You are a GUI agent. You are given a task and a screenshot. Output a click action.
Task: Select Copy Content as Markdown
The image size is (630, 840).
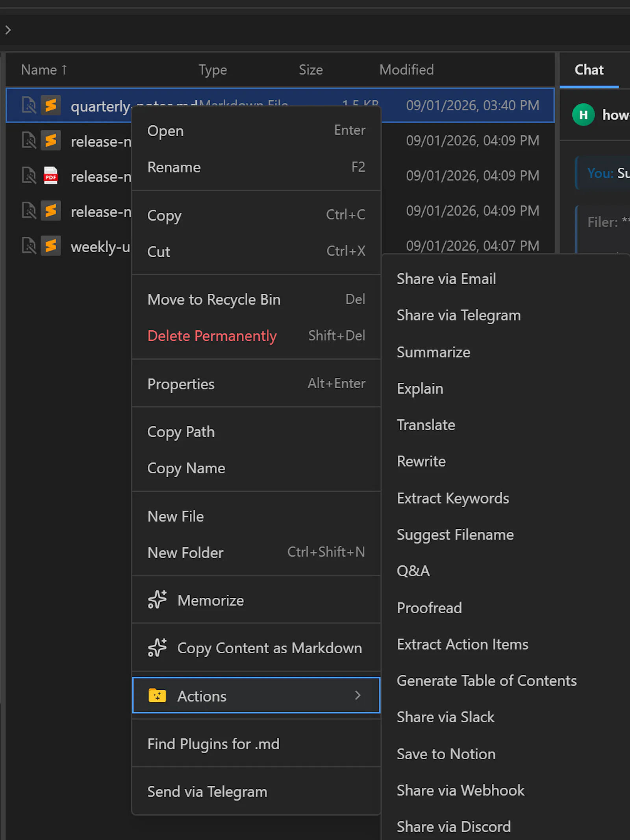pyautogui.click(x=256, y=648)
